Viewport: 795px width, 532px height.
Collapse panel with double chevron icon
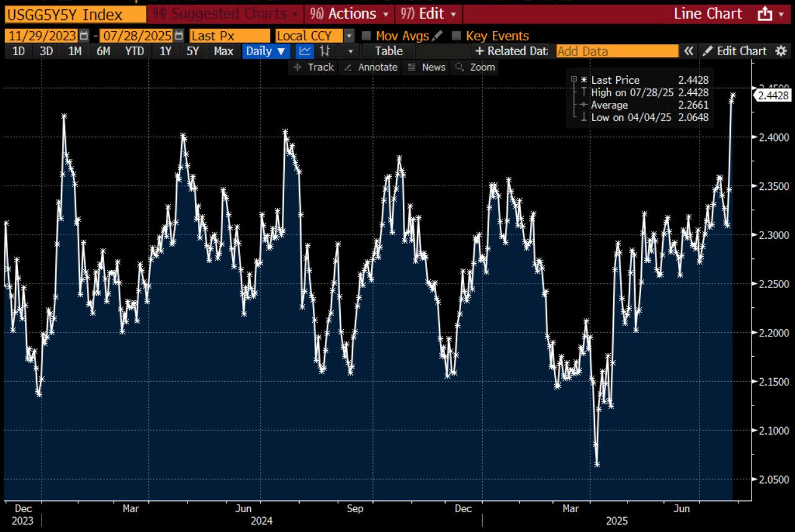pyautogui.click(x=688, y=51)
